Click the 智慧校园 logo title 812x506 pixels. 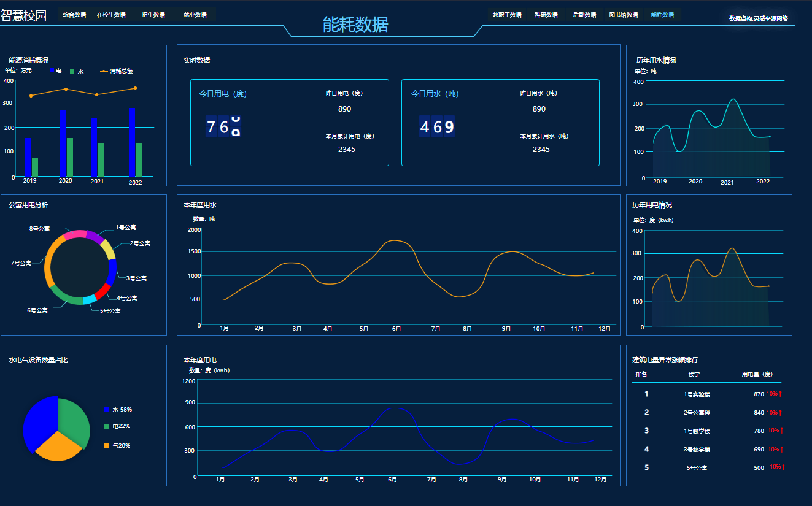click(x=24, y=15)
